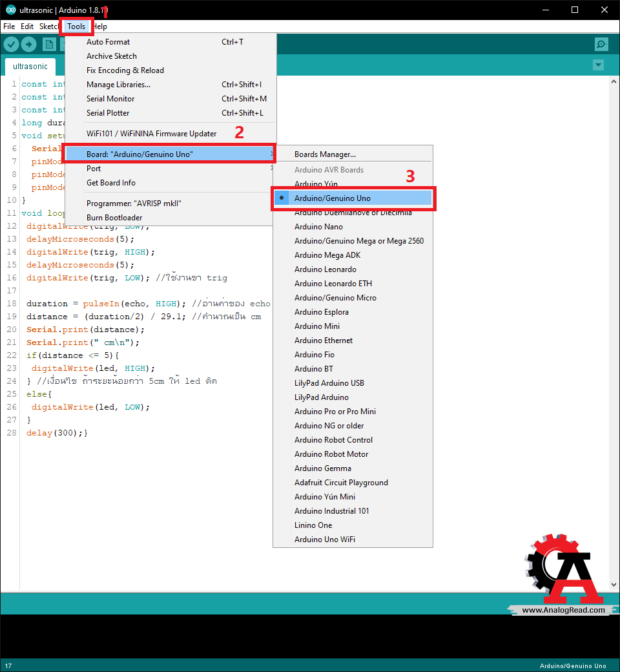Click the Arduino logo in title bar
Screen dimensions: 620x672
(x=11, y=10)
